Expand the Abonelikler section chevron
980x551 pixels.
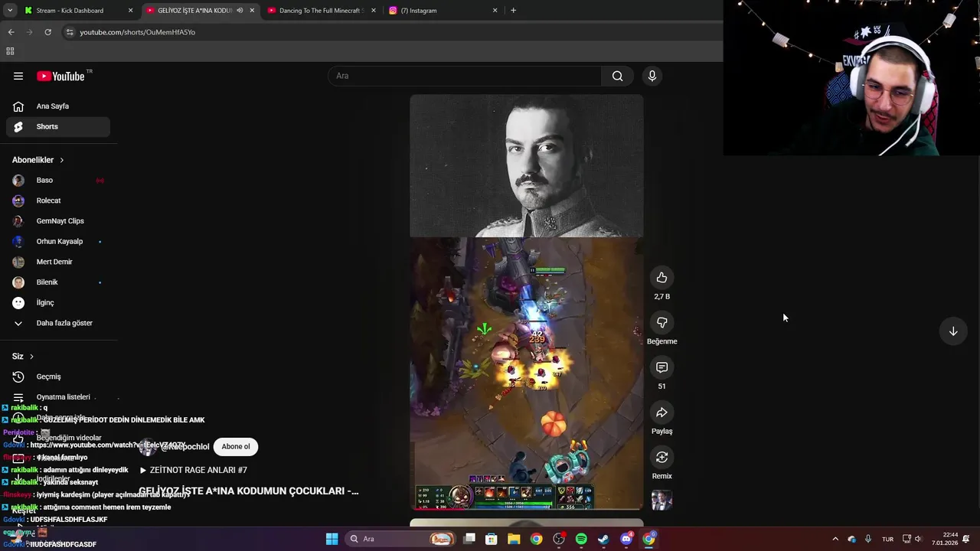point(61,160)
